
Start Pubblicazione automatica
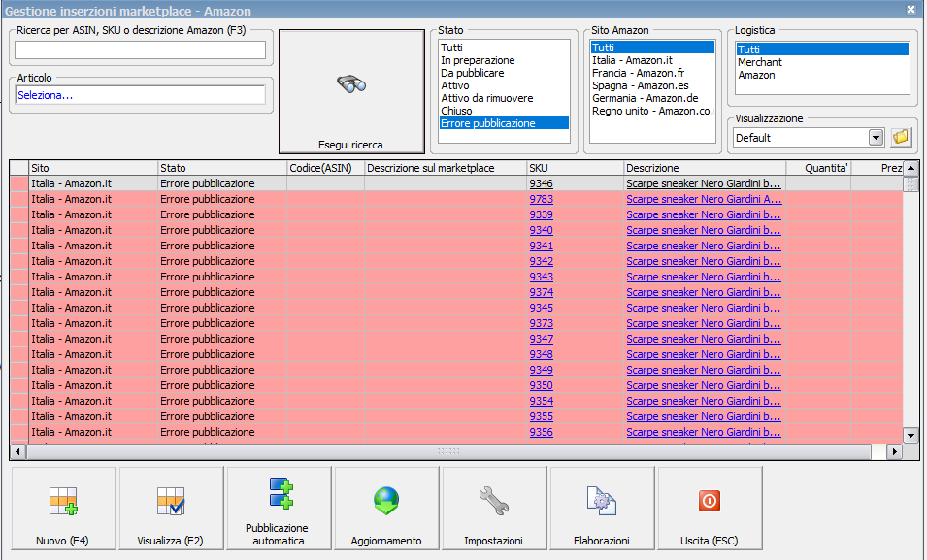tap(279, 509)
